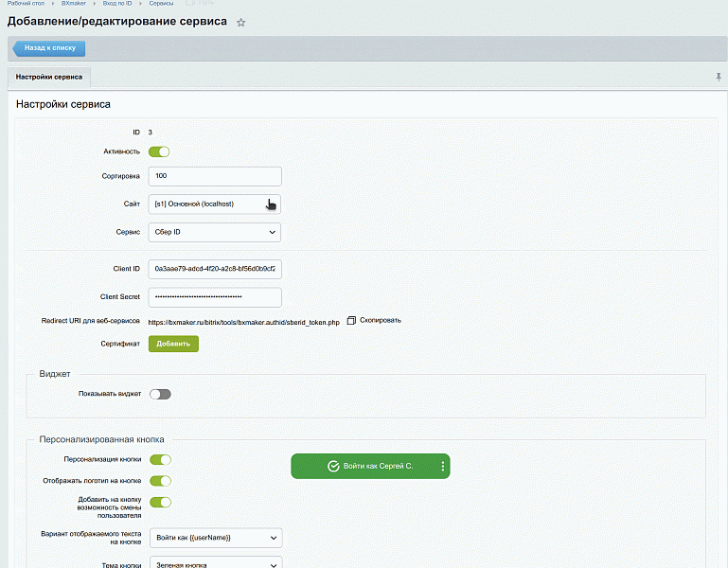Expand the Тема кнопки dropdown

(x=216, y=563)
